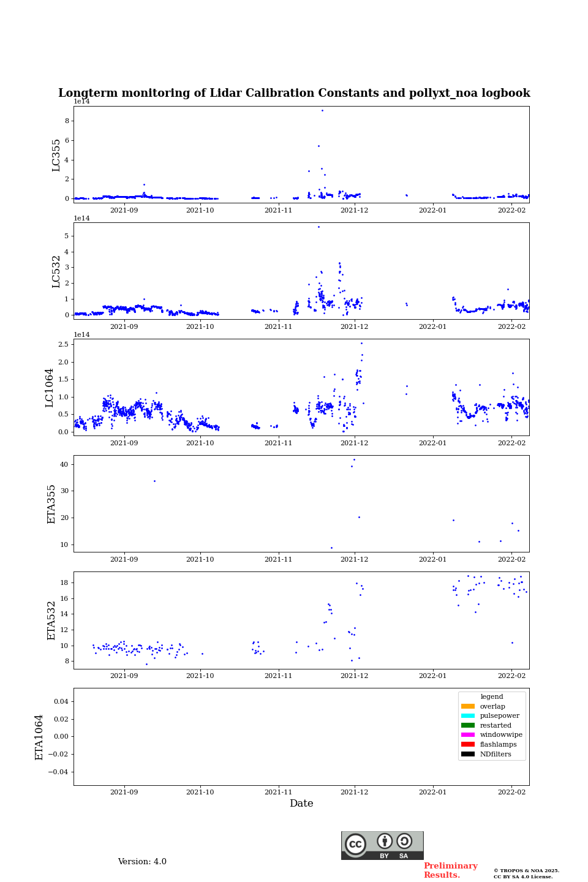Click the CC BY SA 4.0 License text

pyautogui.click(x=523, y=876)
